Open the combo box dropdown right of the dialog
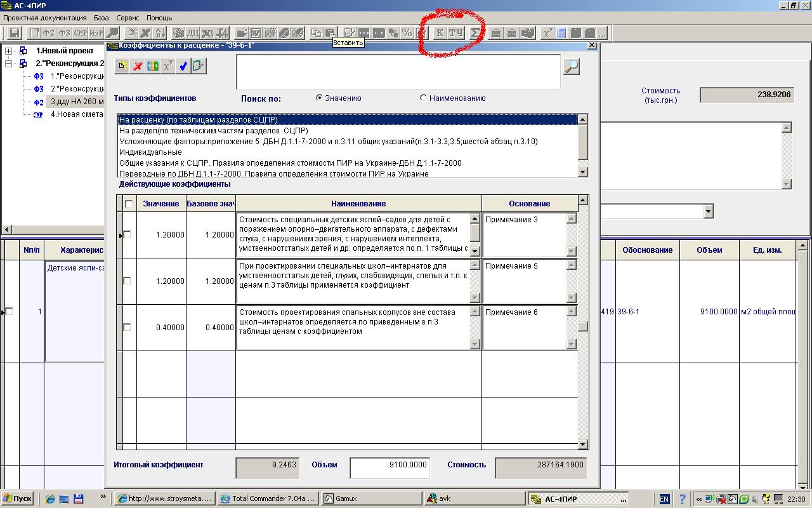Image resolution: width=812 pixels, height=508 pixels. click(708, 211)
